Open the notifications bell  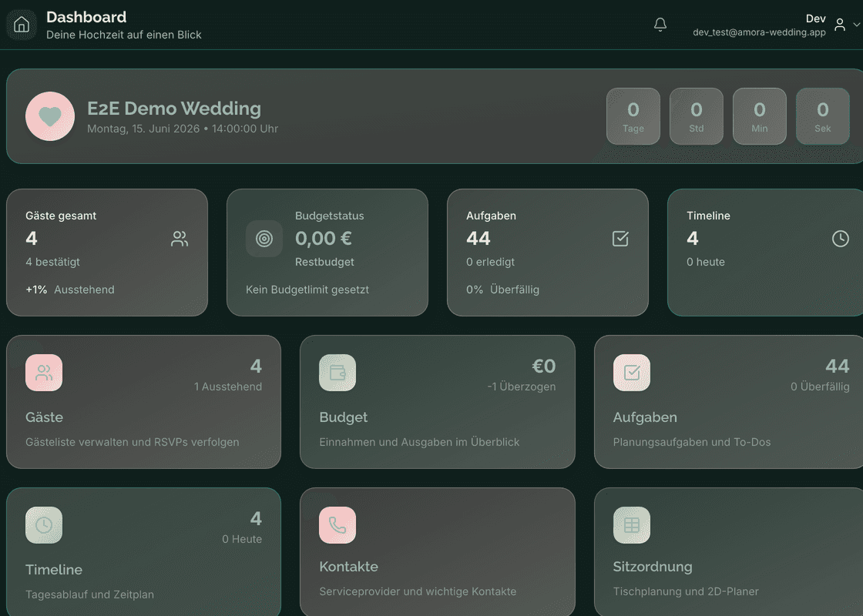point(660,25)
